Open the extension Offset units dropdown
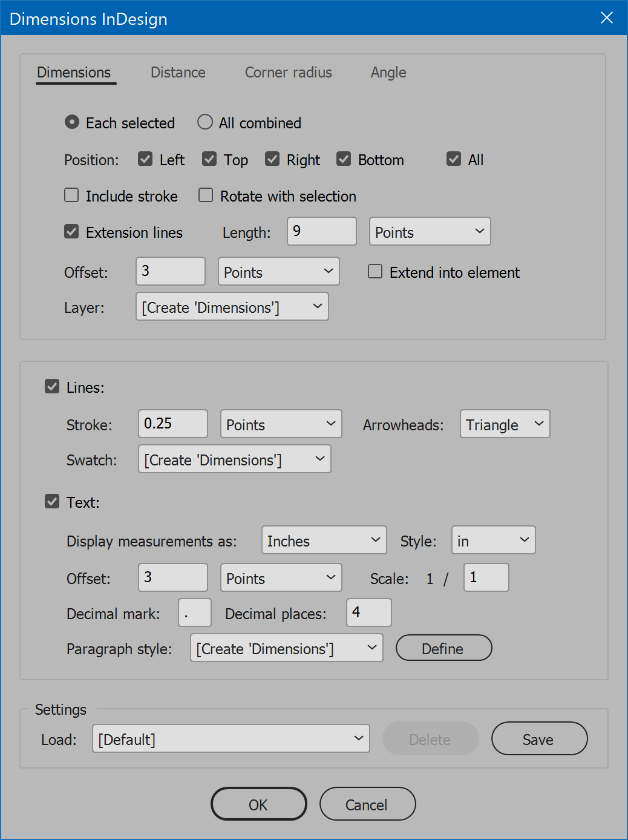Screen dimensions: 628x840 279,271
